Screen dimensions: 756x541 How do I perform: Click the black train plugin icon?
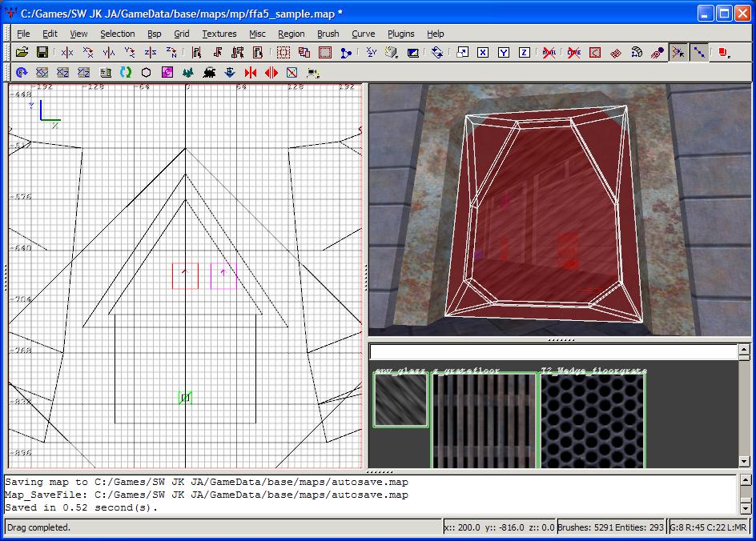[209, 73]
